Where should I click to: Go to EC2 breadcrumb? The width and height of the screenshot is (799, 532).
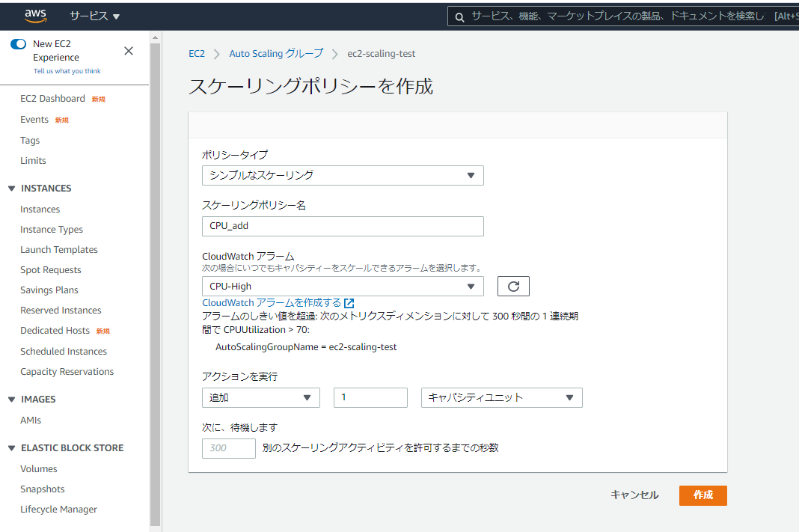(x=197, y=54)
